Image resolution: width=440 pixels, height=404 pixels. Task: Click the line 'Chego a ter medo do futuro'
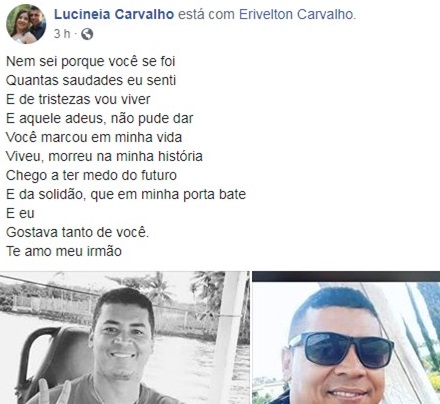coord(91,175)
